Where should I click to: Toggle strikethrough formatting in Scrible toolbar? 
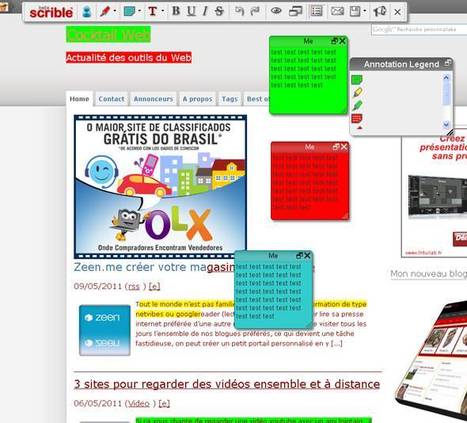pyautogui.click(x=219, y=11)
